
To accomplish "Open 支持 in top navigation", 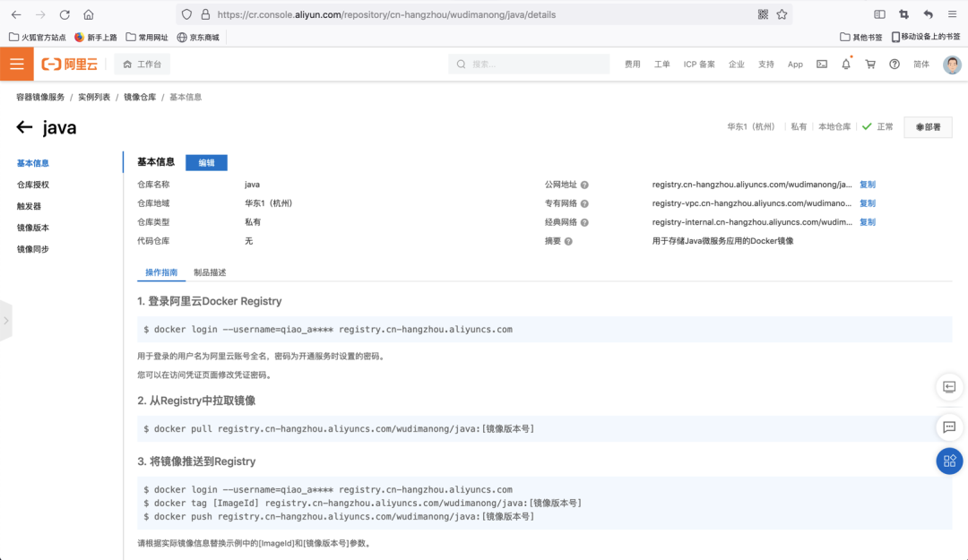I will click(x=766, y=65).
